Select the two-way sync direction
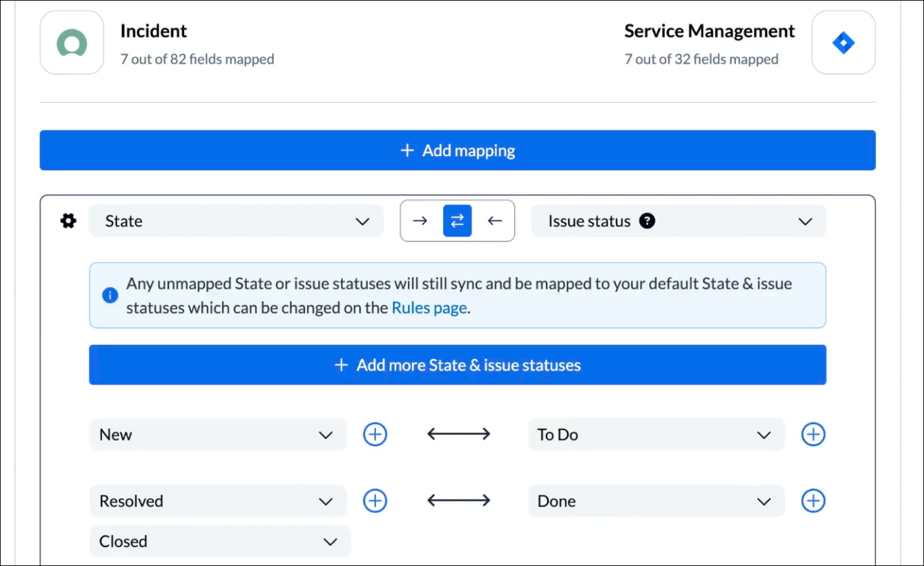Screen dimensions: 924x566 (x=457, y=220)
